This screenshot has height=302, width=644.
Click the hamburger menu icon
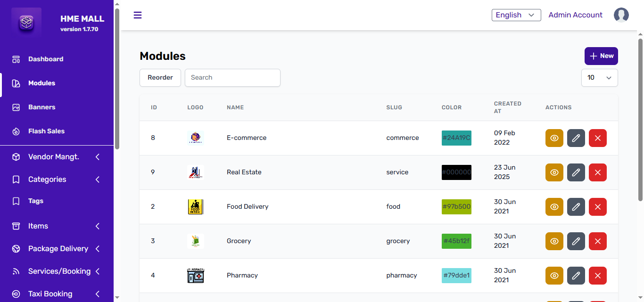[x=138, y=15]
